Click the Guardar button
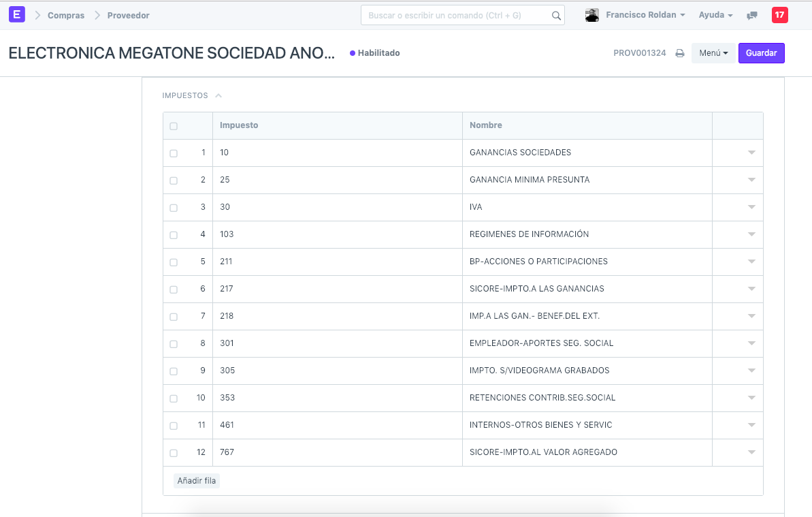Viewport: 812px width, 517px height. coord(761,53)
